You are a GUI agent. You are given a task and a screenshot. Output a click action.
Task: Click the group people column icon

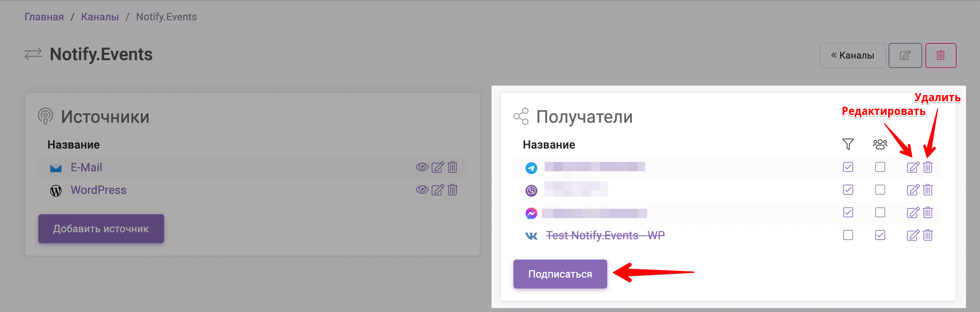(880, 144)
